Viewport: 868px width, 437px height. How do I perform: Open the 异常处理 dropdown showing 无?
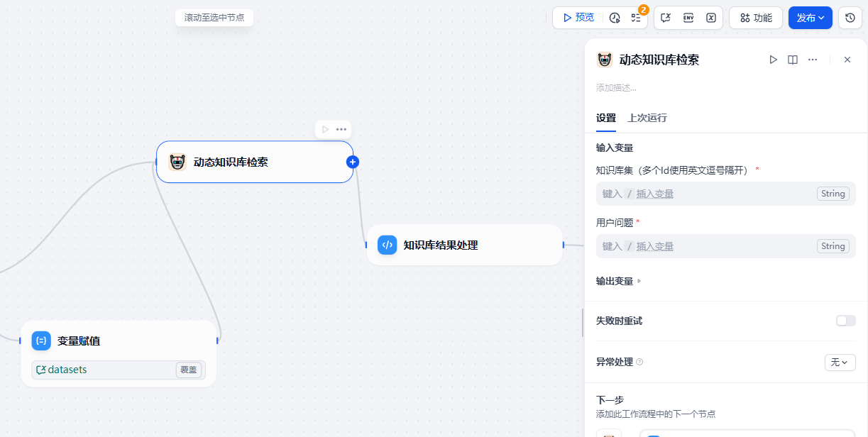click(840, 362)
